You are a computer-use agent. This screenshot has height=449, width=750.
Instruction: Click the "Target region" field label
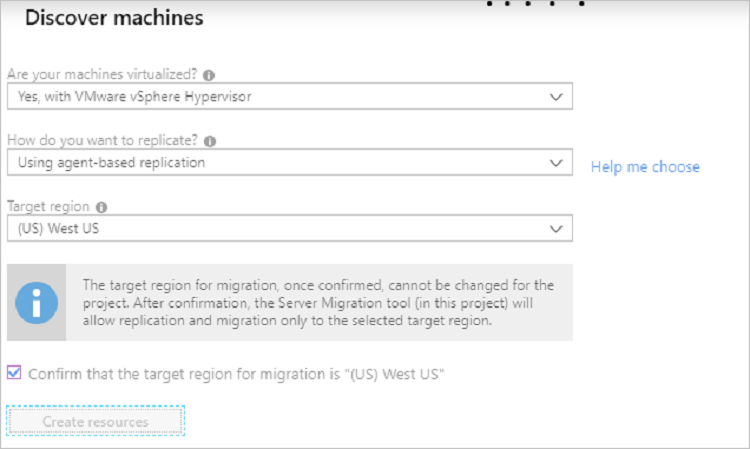tap(48, 207)
